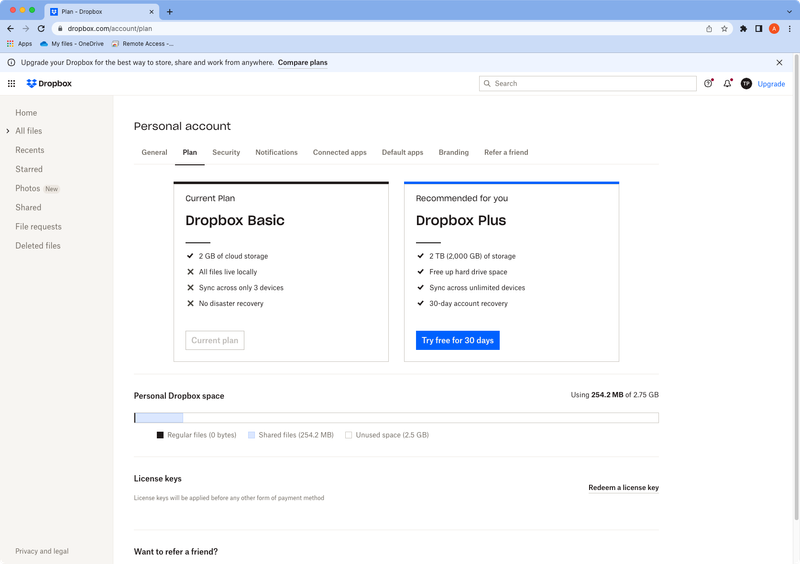The image size is (800, 564).
Task: Open the Chrome three-dot menu
Action: [x=789, y=29]
